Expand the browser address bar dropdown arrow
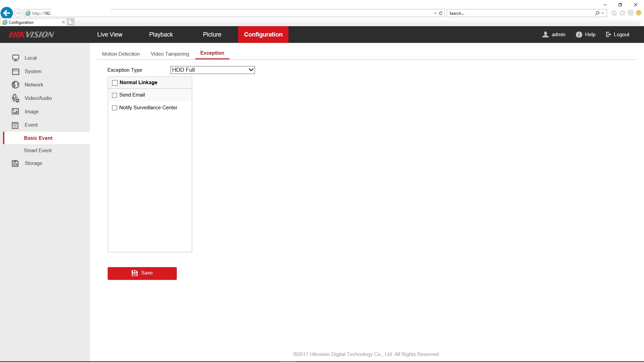The height and width of the screenshot is (362, 644). click(x=435, y=13)
